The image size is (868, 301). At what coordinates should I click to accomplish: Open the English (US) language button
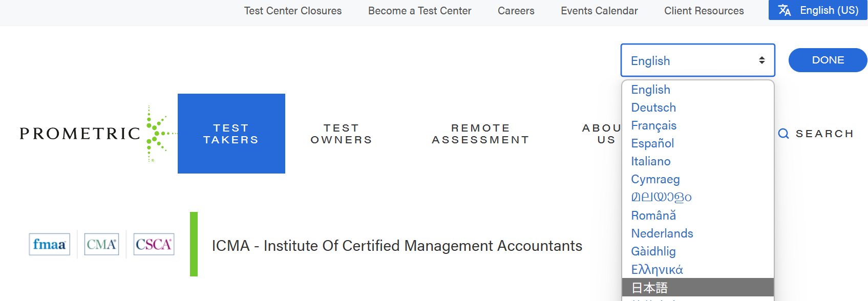[x=818, y=10]
